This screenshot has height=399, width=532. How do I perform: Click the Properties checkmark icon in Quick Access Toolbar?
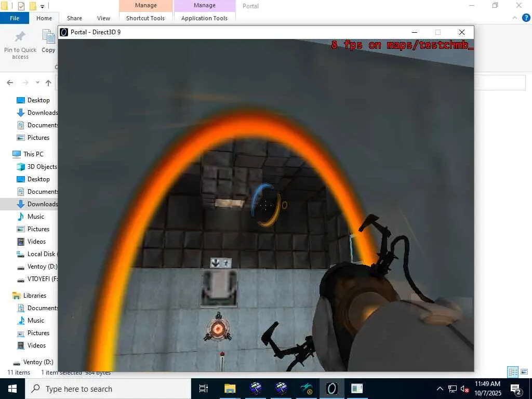pyautogui.click(x=21, y=6)
